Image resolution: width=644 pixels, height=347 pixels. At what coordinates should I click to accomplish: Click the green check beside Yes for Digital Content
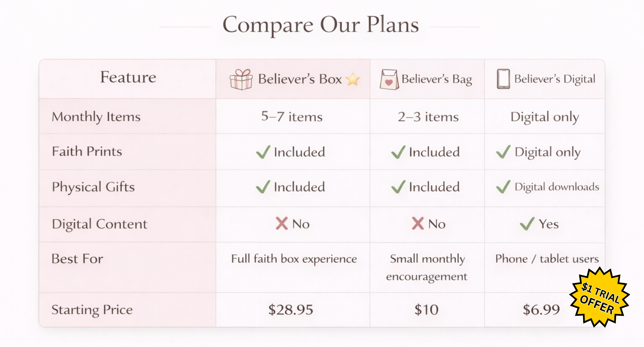tap(527, 224)
